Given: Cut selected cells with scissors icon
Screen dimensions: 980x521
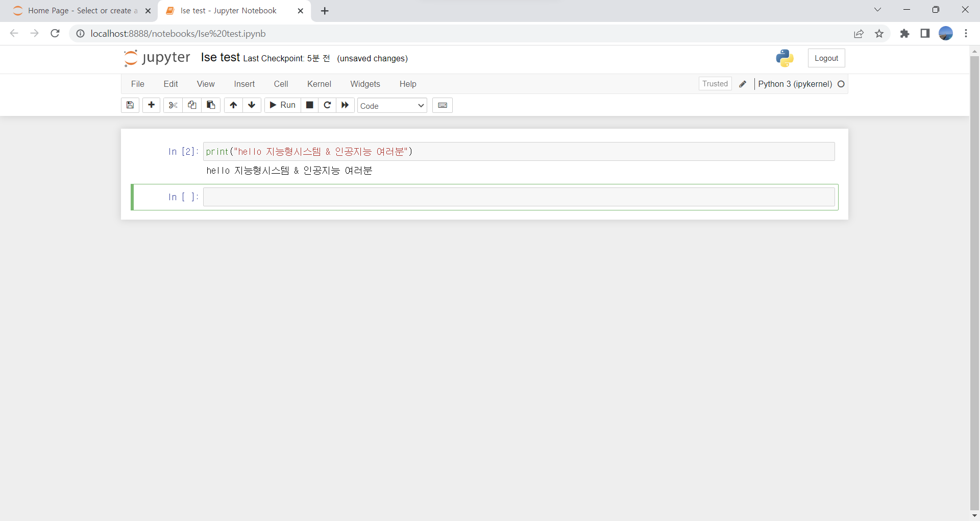Looking at the screenshot, I should pyautogui.click(x=173, y=105).
